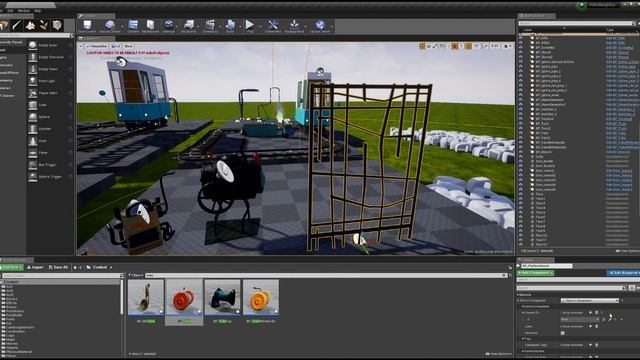Click the Blueprints toolbar icon
The image size is (640, 360).
(x=189, y=25)
